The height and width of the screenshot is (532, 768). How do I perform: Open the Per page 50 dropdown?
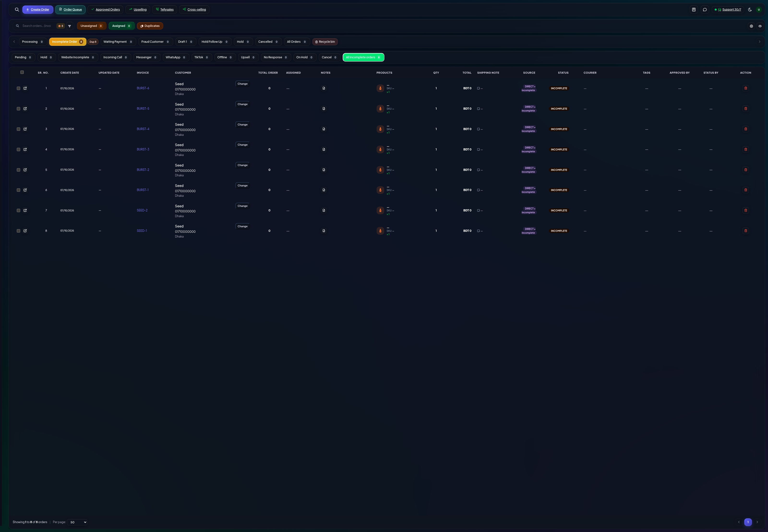77,522
